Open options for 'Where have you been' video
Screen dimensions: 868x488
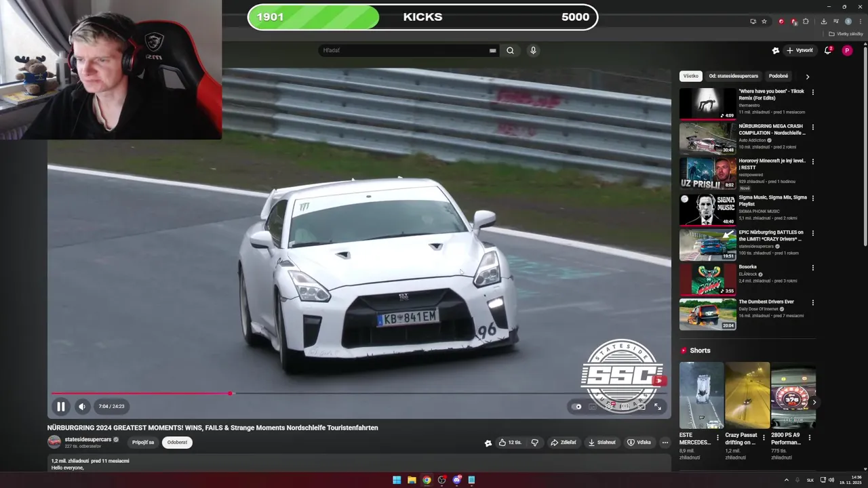[813, 92]
